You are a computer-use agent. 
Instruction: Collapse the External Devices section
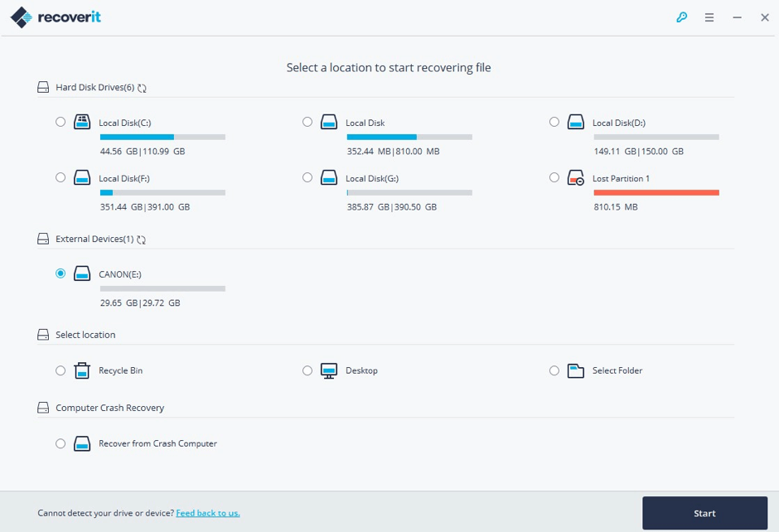coord(43,239)
